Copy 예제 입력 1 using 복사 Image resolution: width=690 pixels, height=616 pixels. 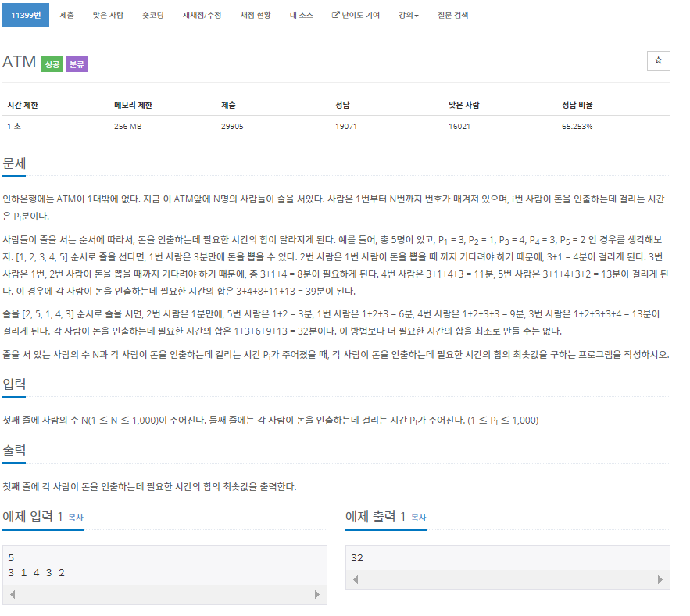[x=76, y=518]
